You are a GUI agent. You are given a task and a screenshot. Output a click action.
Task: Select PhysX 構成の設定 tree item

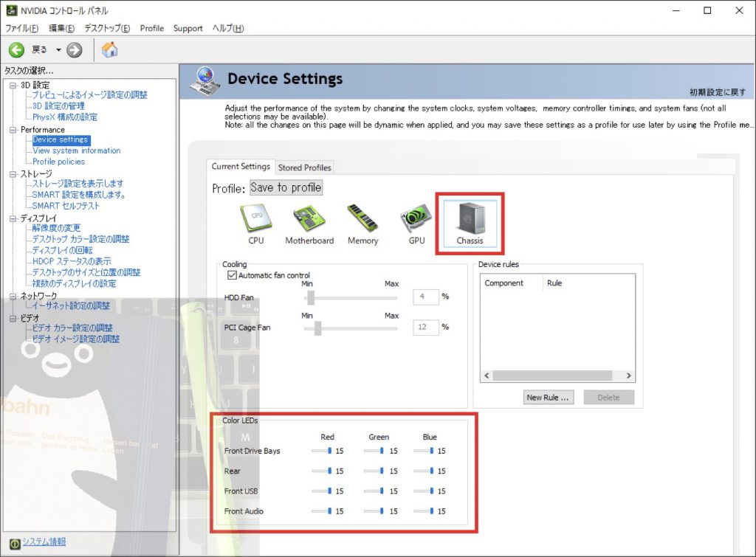[x=65, y=117]
